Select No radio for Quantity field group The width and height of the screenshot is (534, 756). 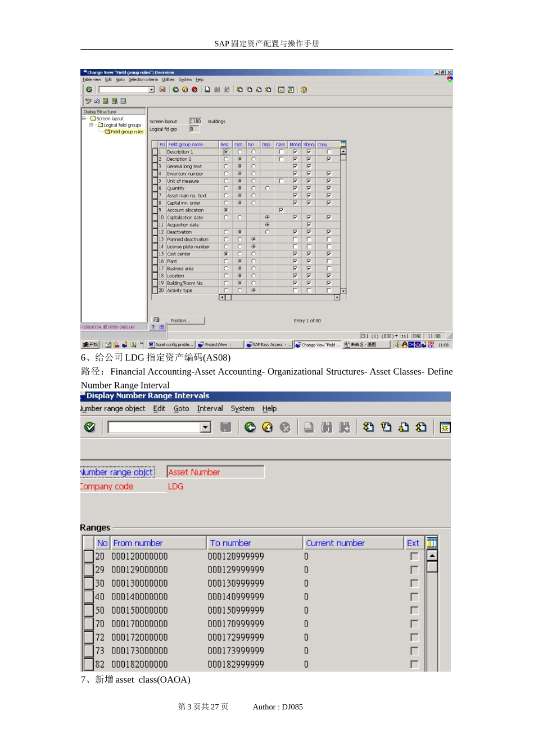pyautogui.click(x=254, y=188)
